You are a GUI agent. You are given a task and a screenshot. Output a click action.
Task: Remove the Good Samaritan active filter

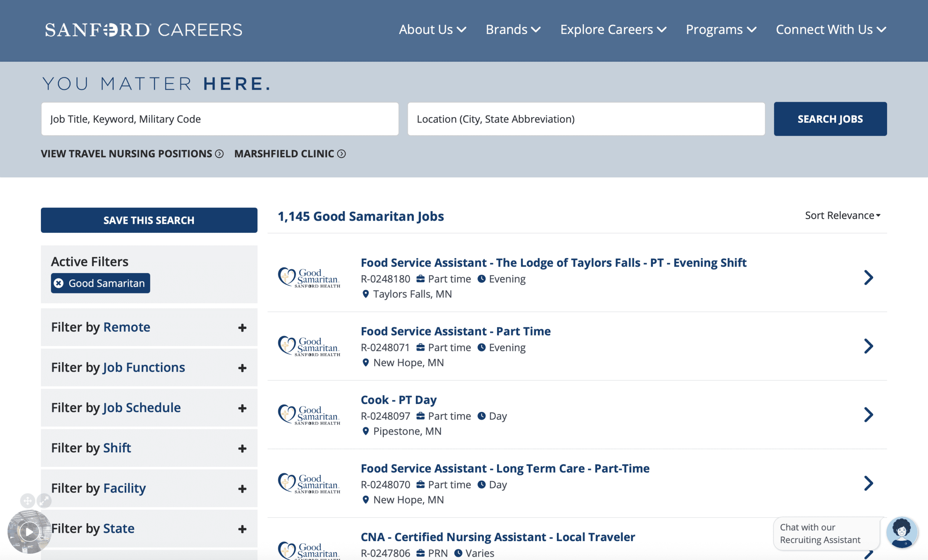(59, 283)
